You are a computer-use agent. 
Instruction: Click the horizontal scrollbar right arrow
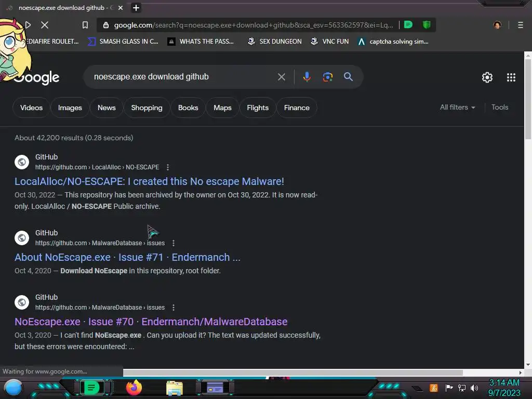(x=521, y=373)
